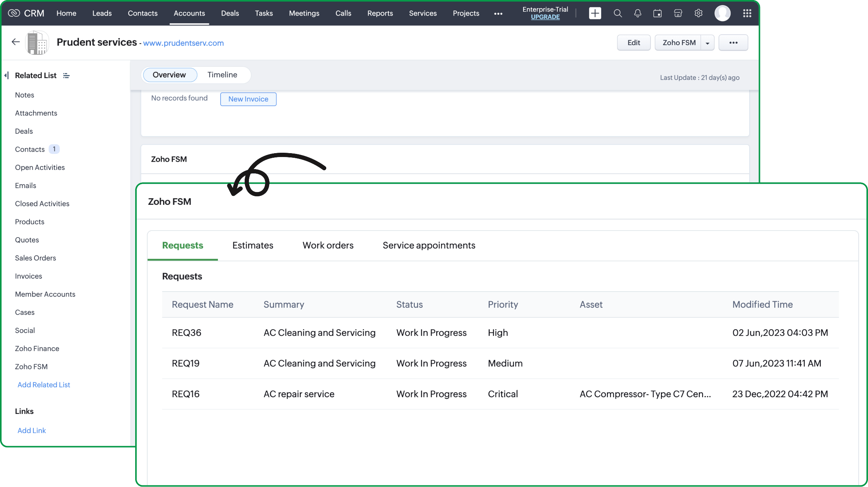Select the Timeline overview toggle
The image size is (868, 487).
pos(222,75)
